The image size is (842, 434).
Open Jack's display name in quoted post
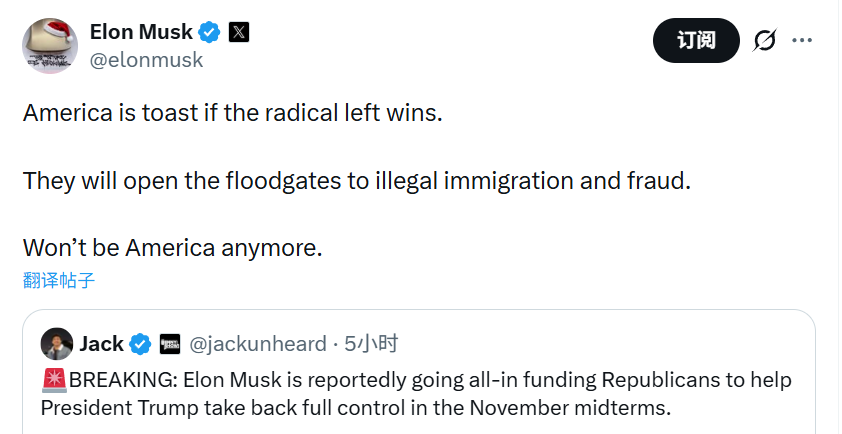[x=101, y=344]
